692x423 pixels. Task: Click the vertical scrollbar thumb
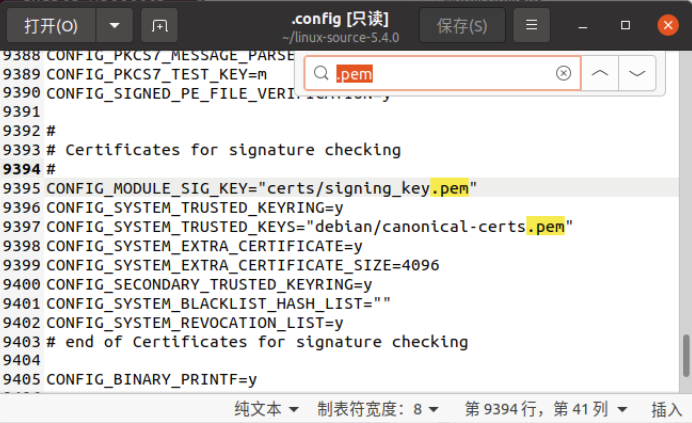tap(685, 353)
